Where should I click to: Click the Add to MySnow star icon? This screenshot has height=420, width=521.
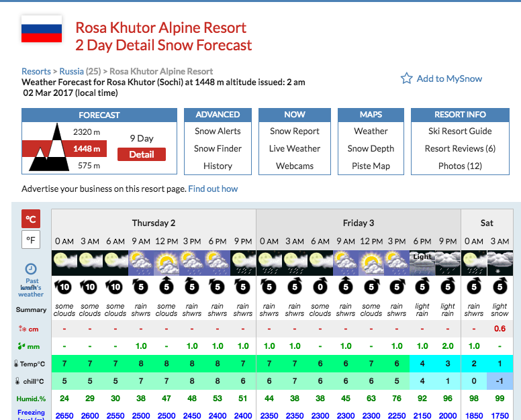point(406,78)
